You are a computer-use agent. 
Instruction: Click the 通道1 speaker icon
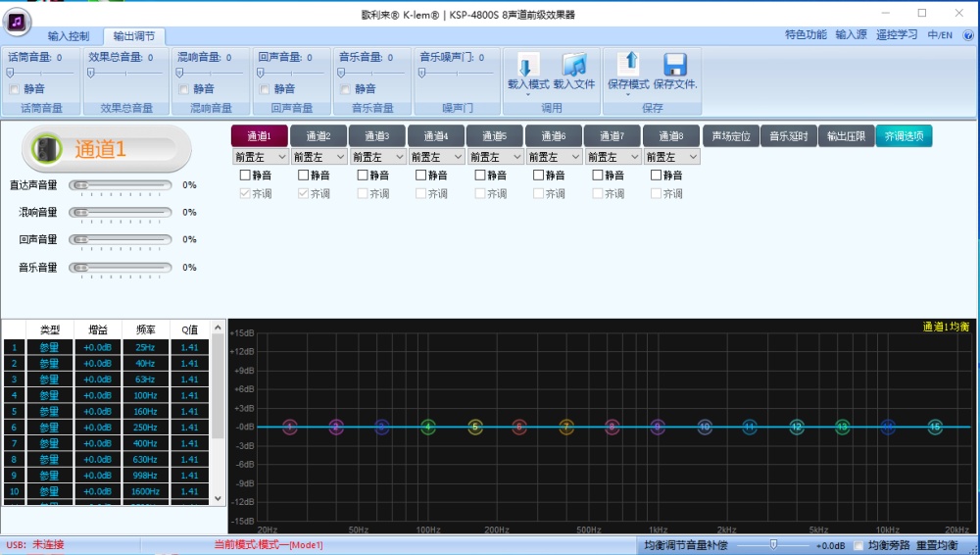[x=46, y=149]
